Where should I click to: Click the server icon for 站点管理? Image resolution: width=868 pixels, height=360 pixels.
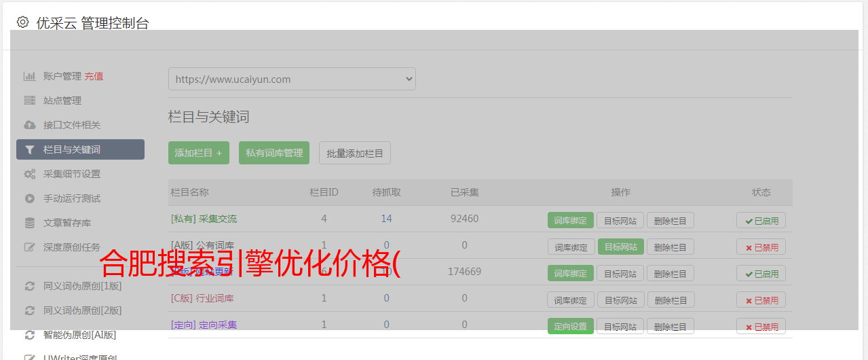[29, 101]
